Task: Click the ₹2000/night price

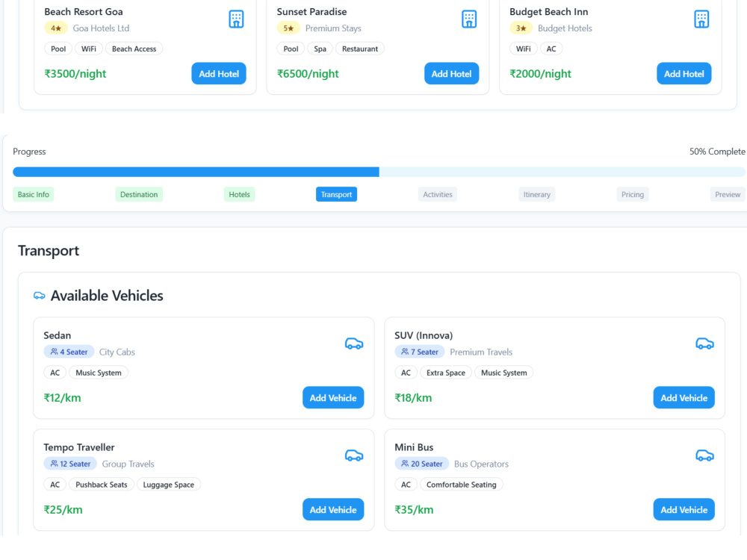Action: click(x=540, y=74)
